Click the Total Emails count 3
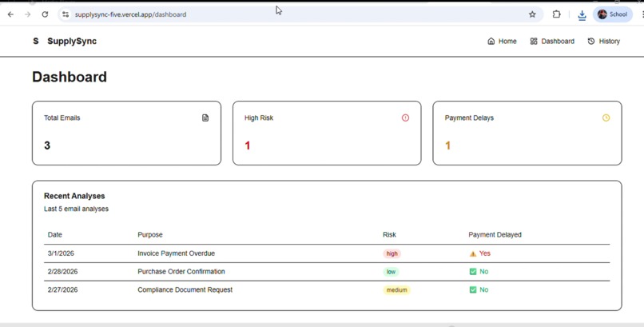Screen dimensions: 644x327 point(47,146)
